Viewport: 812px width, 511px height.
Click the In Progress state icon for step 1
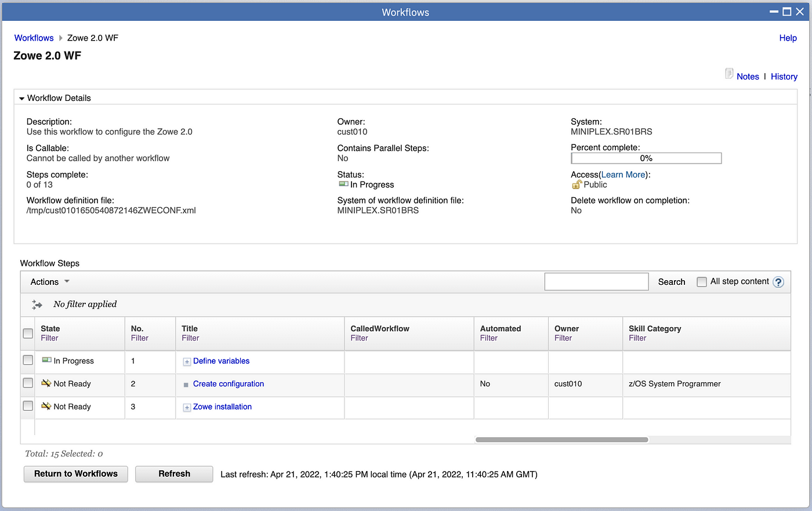46,360
